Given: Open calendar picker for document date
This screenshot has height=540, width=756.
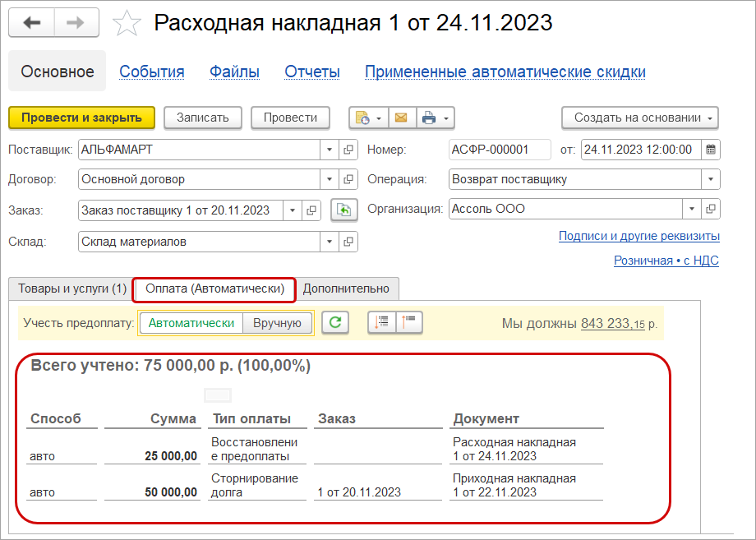Looking at the screenshot, I should coord(711,150).
